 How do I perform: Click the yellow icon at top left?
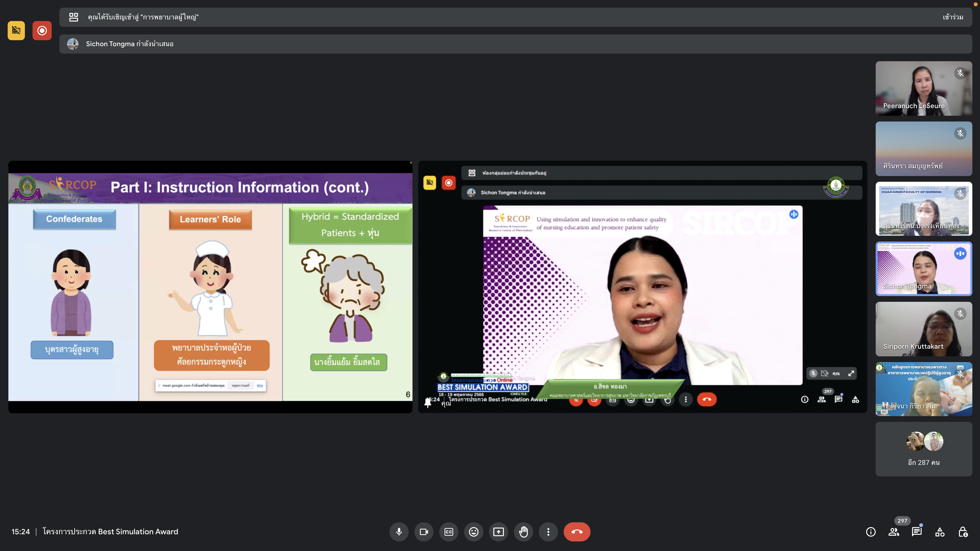(x=16, y=30)
